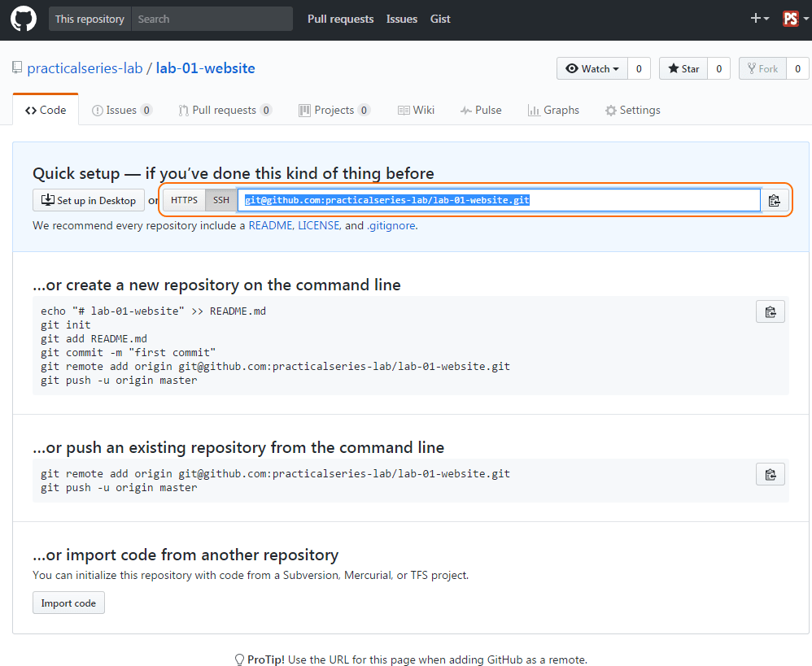Open the lab-01-website repository link
Screen dimensions: 812x666
(x=206, y=68)
